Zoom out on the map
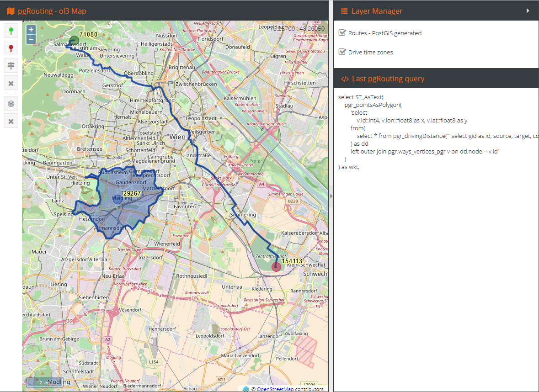Viewport: 539px width, 392px height. click(31, 39)
